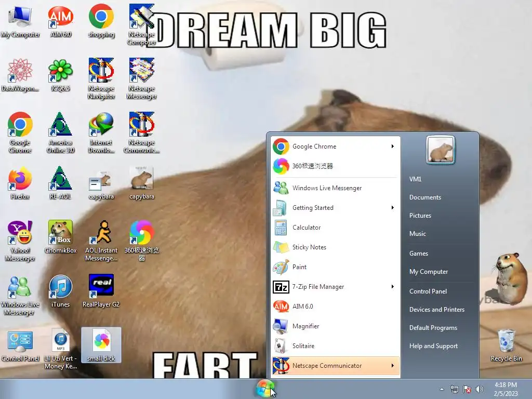Open the network tray icon
The height and width of the screenshot is (399, 532).
454,389
